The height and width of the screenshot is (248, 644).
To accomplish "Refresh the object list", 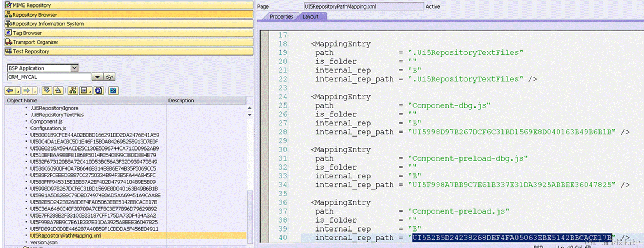I will coord(99,91).
